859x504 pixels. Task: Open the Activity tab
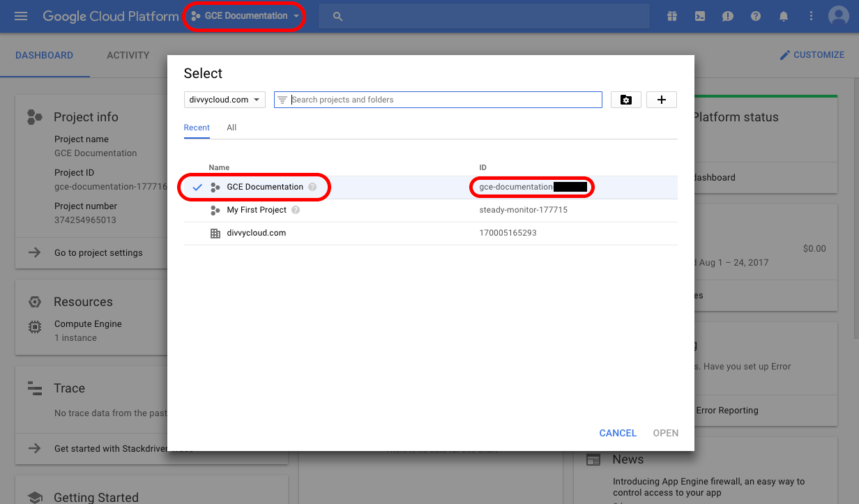(128, 55)
